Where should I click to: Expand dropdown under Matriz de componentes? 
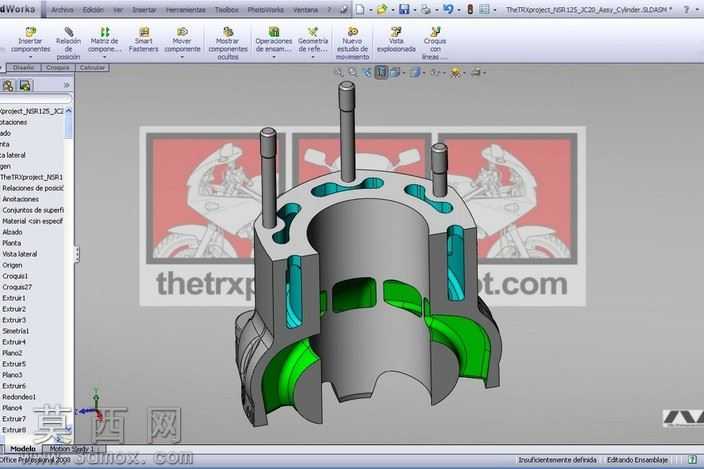click(104, 57)
